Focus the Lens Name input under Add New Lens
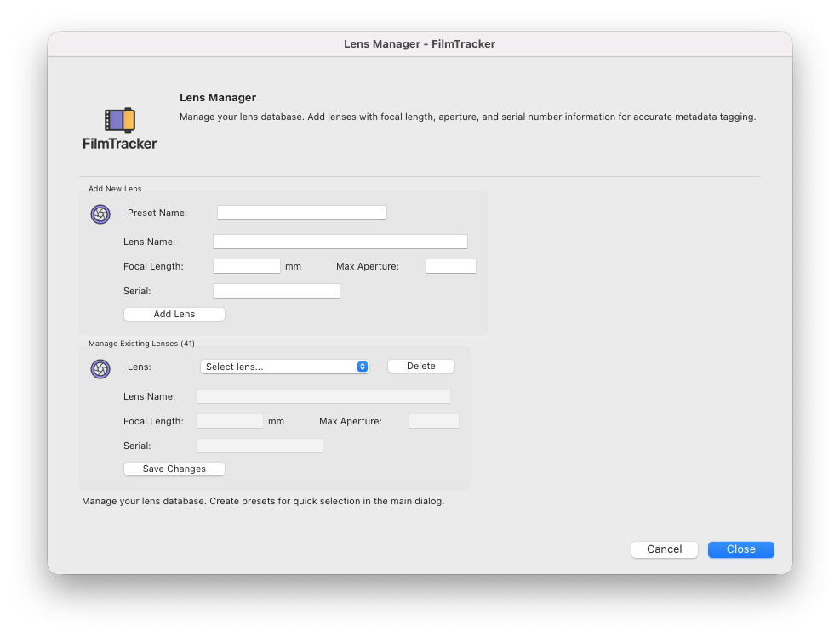Viewport: 840px width, 637px height. point(340,241)
